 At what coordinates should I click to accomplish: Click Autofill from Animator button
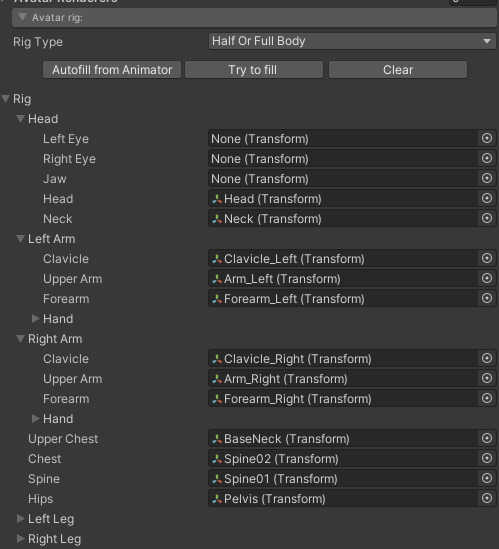pos(112,70)
